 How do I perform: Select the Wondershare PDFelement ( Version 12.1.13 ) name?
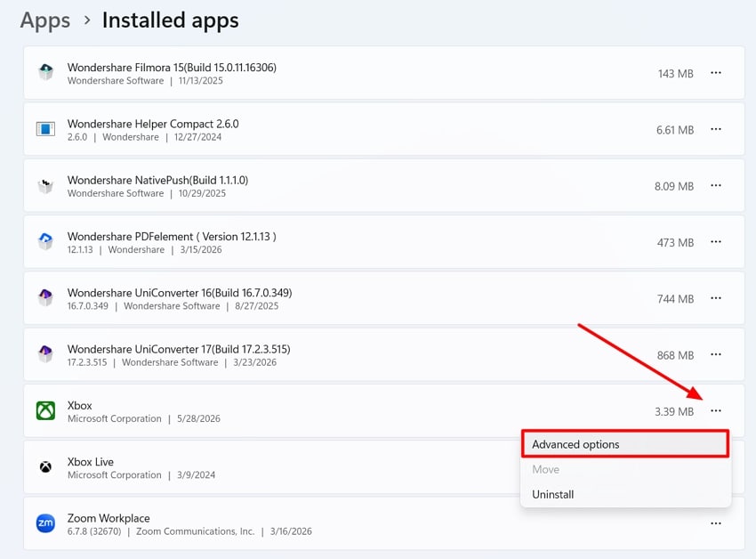[x=172, y=237]
